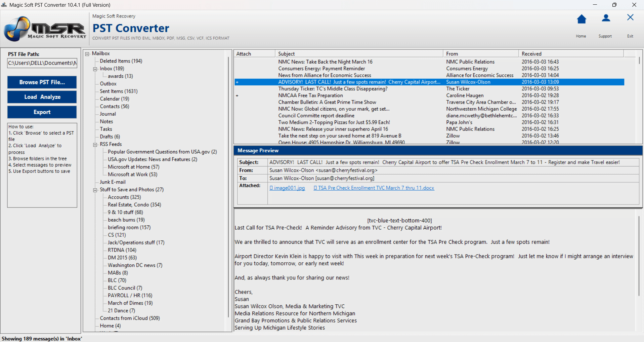
Task: Open the Drafts (6) folder
Action: pyautogui.click(x=110, y=137)
